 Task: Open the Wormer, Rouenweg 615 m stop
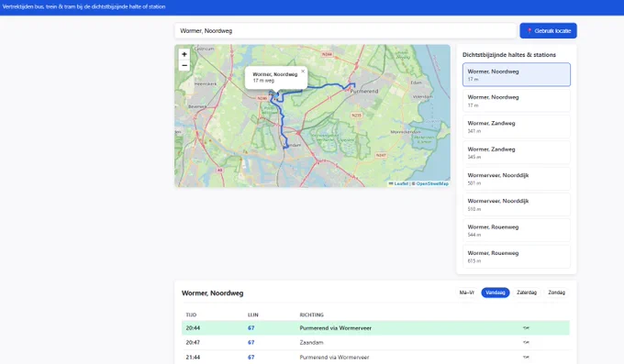(516, 257)
